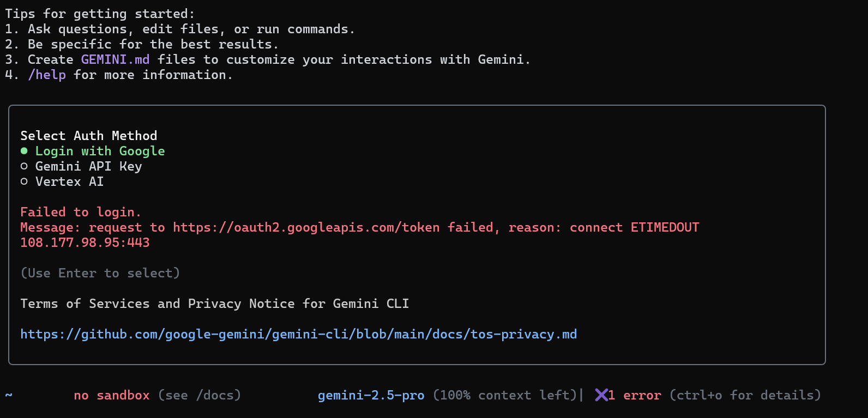The width and height of the screenshot is (868, 418).
Task: Click the 108.177.98.95:443 address text
Action: [x=85, y=243]
